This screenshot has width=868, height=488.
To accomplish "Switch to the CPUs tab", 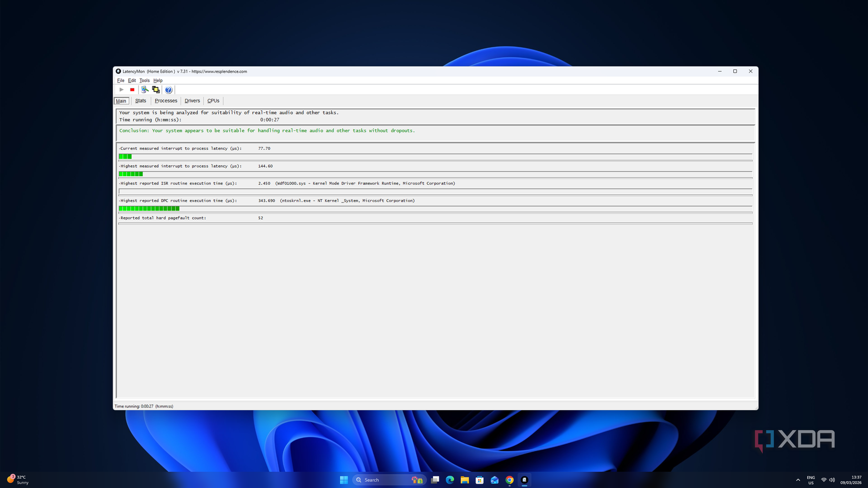I will 213,101.
